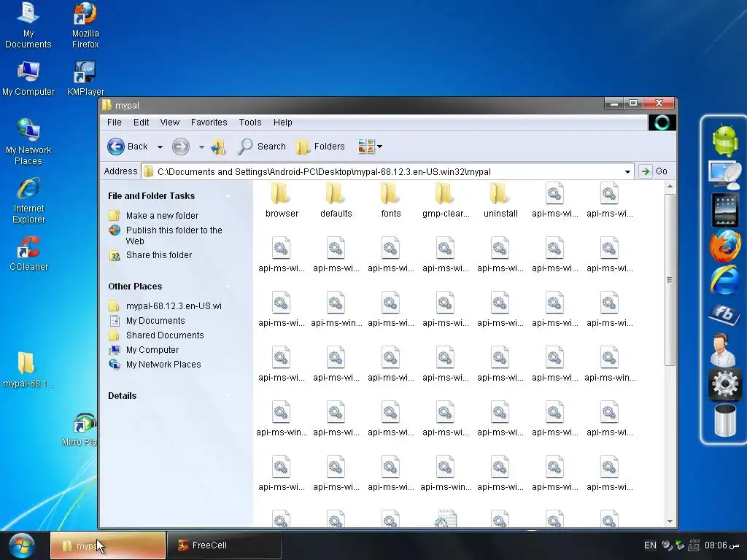Image resolution: width=747 pixels, height=560 pixels.
Task: Select Internet Explorer desktop icon
Action: (x=28, y=201)
